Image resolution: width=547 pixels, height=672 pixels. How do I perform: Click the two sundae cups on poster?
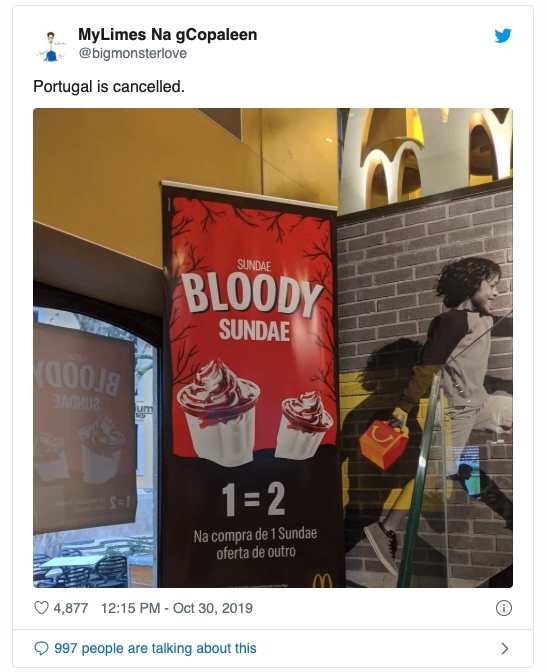coord(255,413)
